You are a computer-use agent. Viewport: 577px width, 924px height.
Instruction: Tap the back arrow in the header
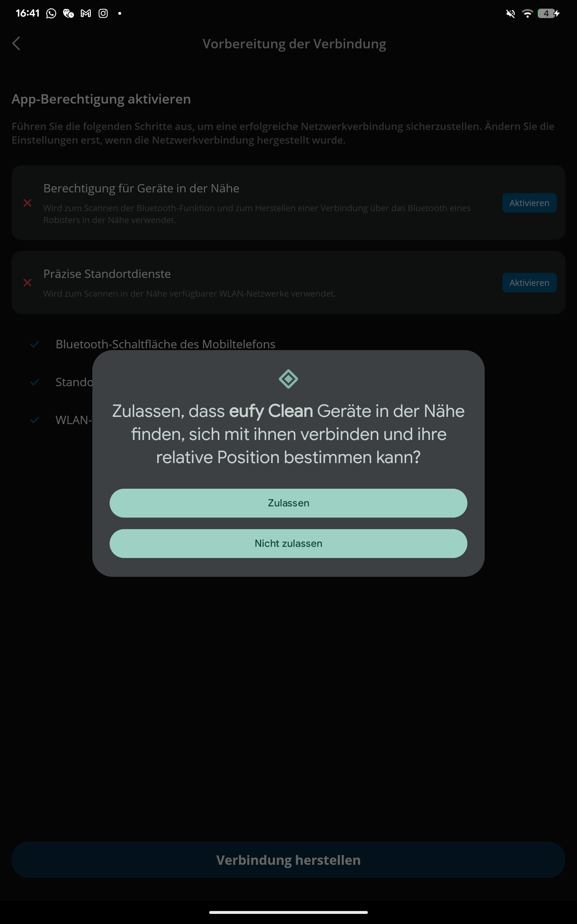pyautogui.click(x=16, y=44)
